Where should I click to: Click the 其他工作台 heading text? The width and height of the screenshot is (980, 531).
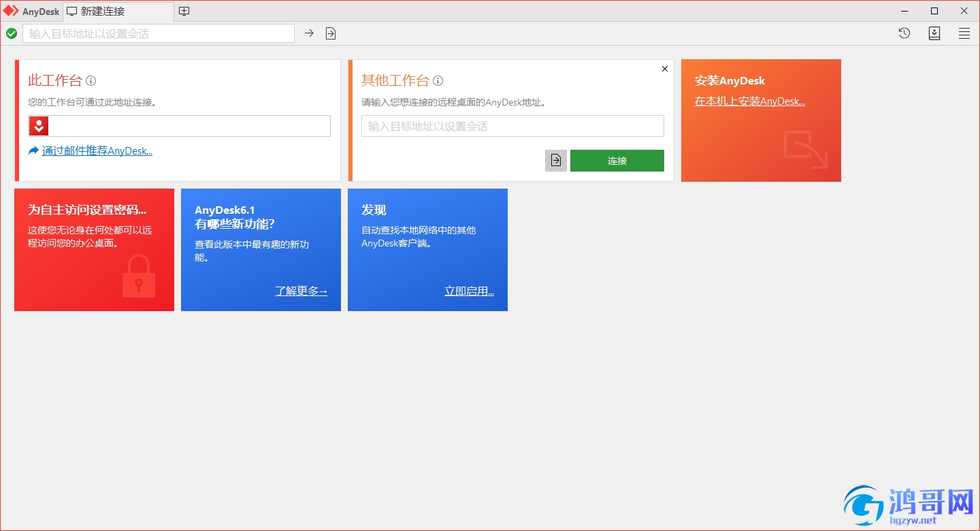tap(395, 81)
